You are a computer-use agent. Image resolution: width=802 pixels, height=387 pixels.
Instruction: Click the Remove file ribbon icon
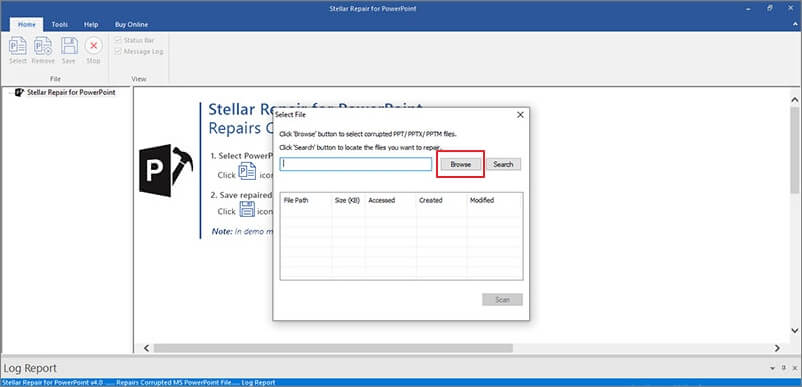coord(43,46)
